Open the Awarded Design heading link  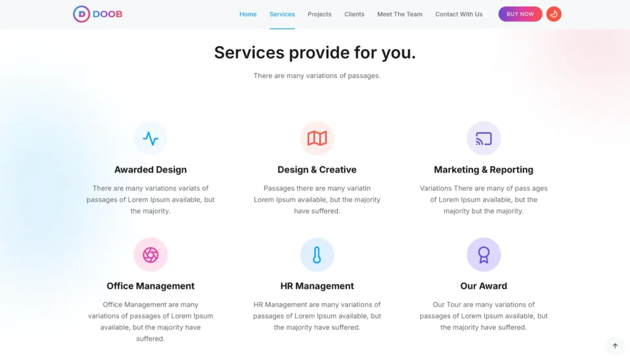[151, 170]
